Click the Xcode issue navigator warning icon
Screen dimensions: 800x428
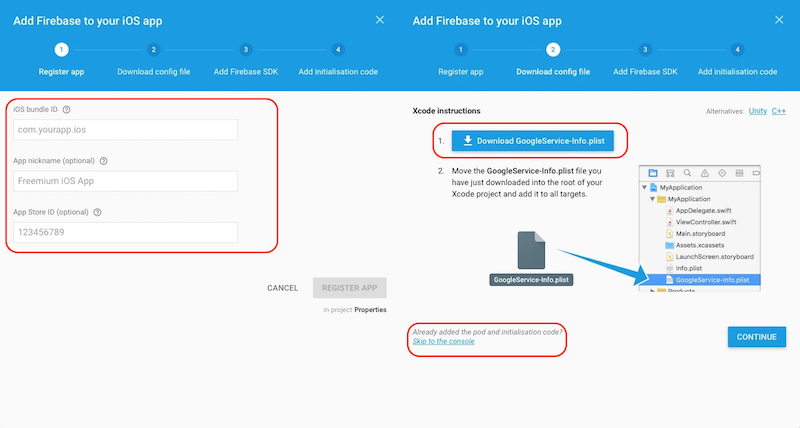pyautogui.click(x=704, y=173)
